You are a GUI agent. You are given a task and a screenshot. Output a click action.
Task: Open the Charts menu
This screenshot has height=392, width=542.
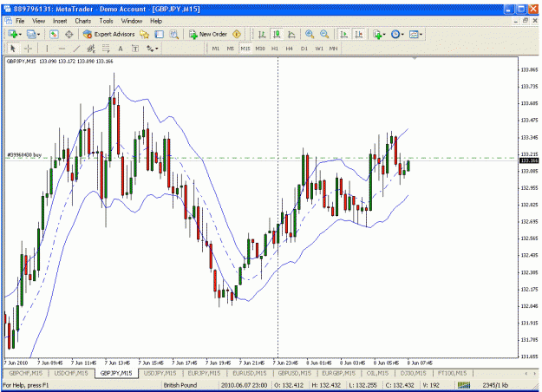point(83,21)
